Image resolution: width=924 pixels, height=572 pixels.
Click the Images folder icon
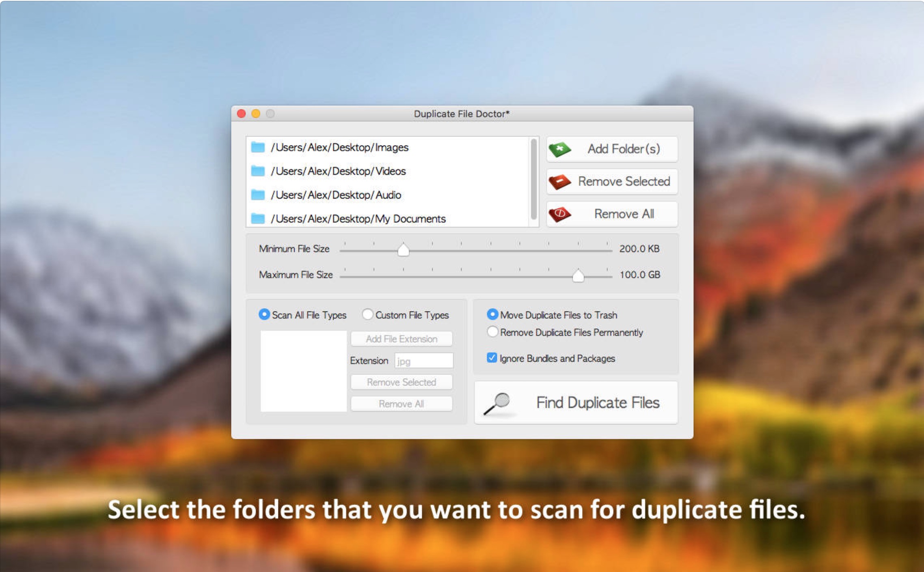point(258,147)
